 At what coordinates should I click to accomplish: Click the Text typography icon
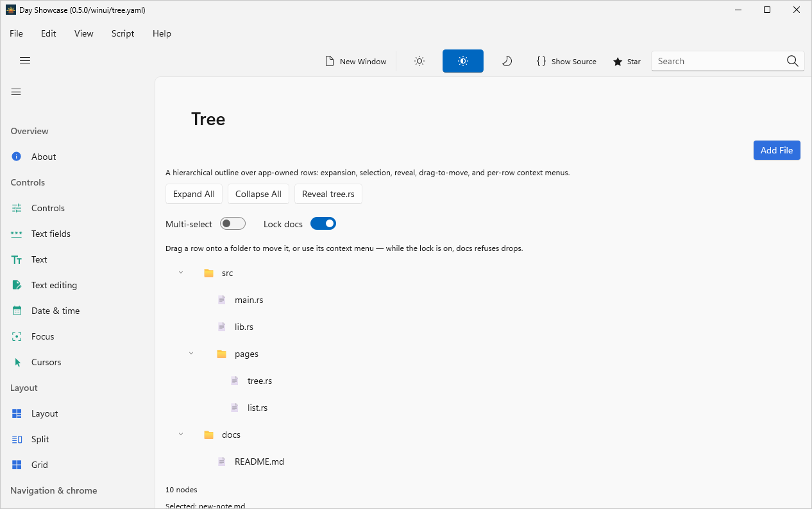tap(17, 259)
